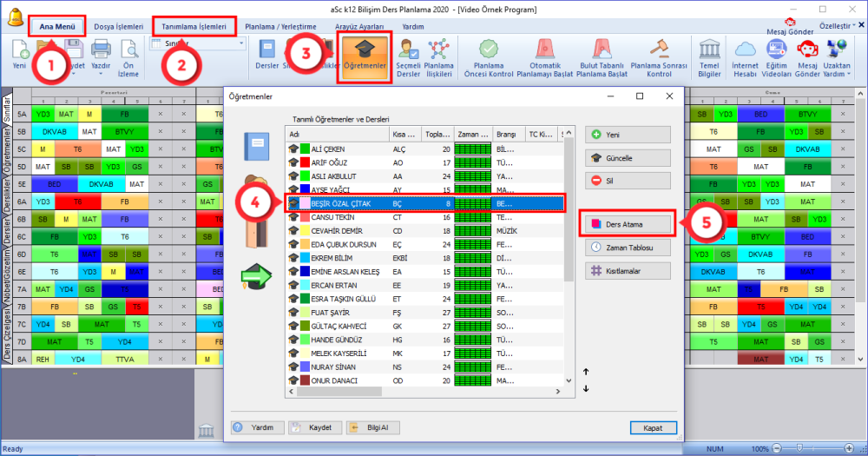Screen dimensions: 868x456
Task: Move teacher down with down arrow
Action: pyautogui.click(x=586, y=389)
